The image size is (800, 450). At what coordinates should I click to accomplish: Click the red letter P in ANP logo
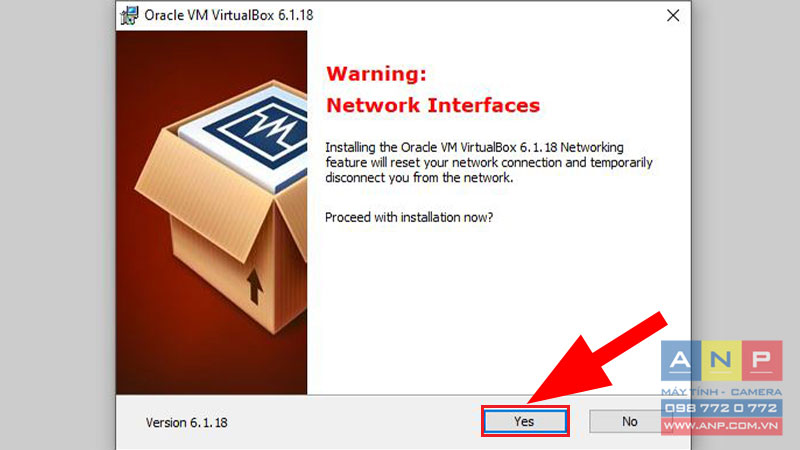762,361
